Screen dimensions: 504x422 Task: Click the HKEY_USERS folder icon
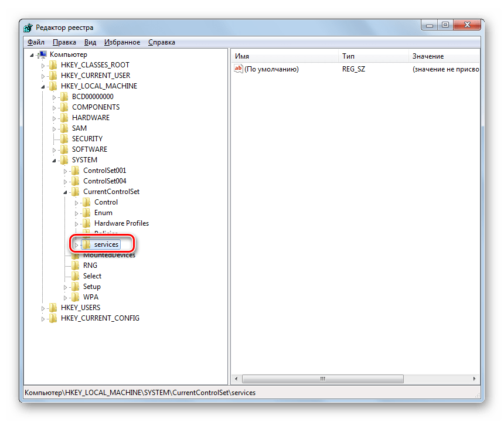(x=53, y=308)
